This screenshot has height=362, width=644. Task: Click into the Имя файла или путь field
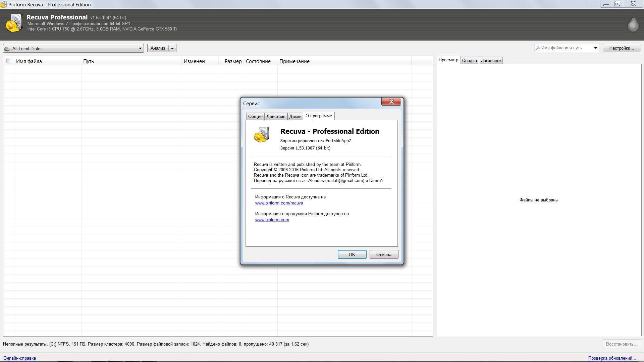(566, 48)
